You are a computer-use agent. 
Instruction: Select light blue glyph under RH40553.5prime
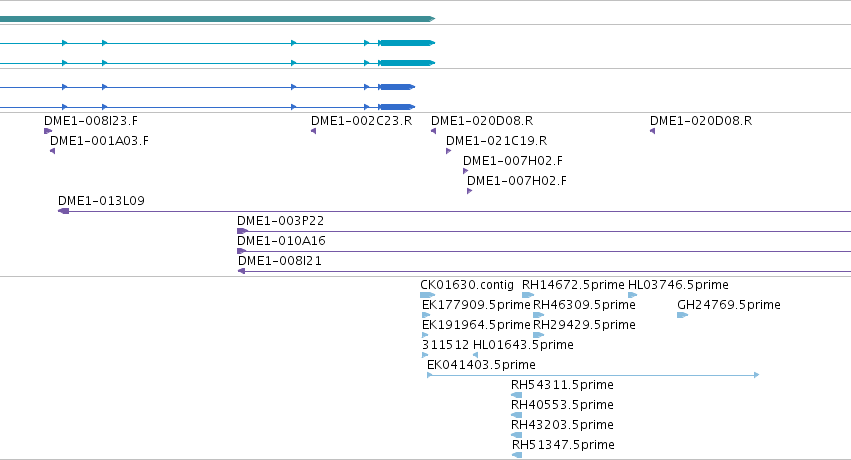point(517,415)
